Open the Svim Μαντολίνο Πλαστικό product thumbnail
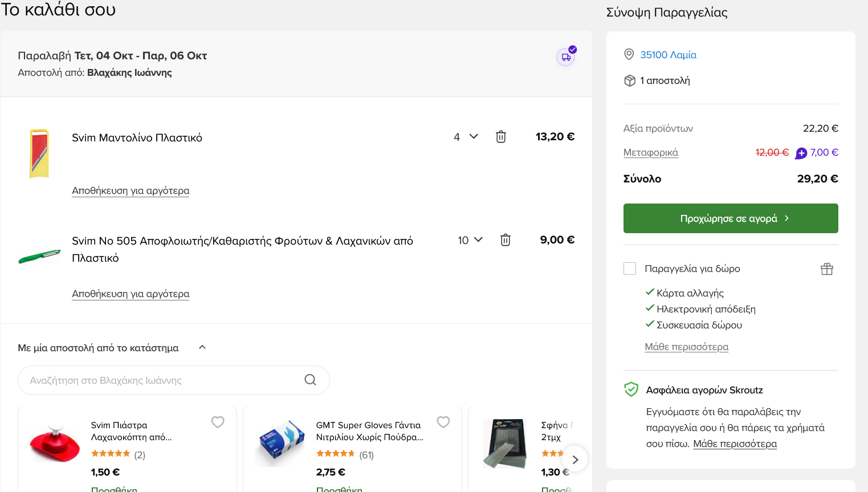 (x=39, y=153)
